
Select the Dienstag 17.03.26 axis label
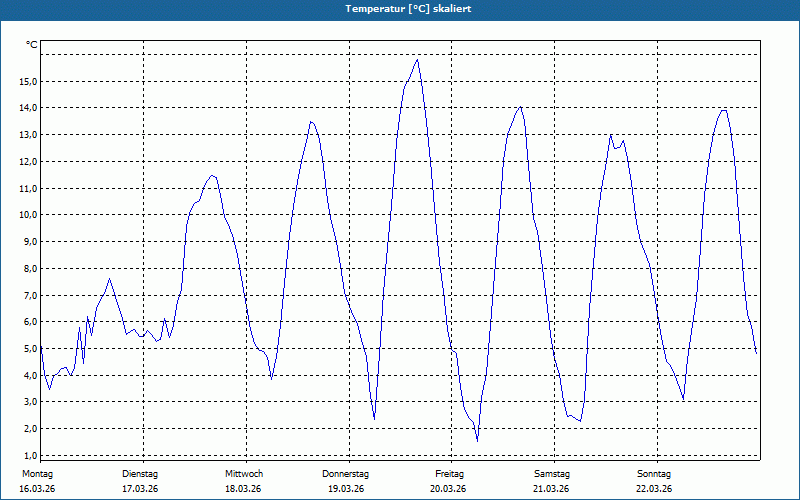coord(140,481)
